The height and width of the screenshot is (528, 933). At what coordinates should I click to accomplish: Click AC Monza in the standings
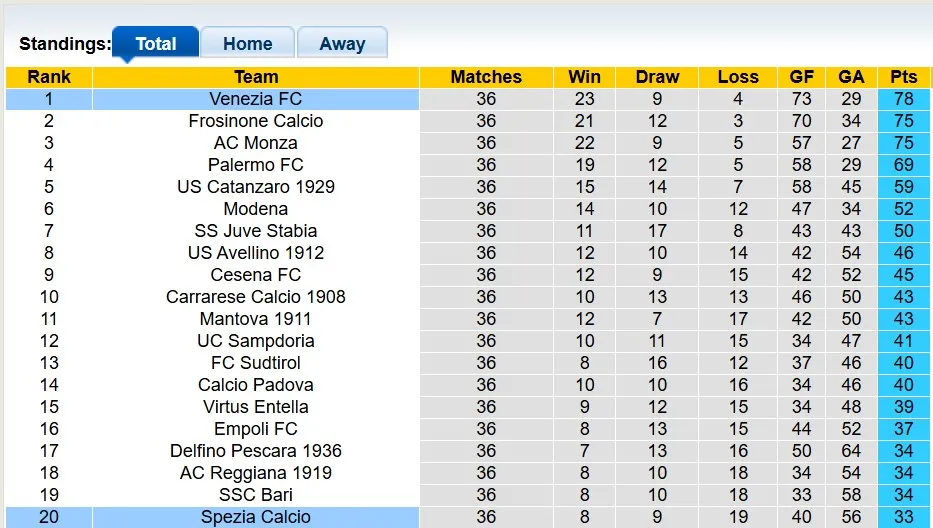click(256, 143)
